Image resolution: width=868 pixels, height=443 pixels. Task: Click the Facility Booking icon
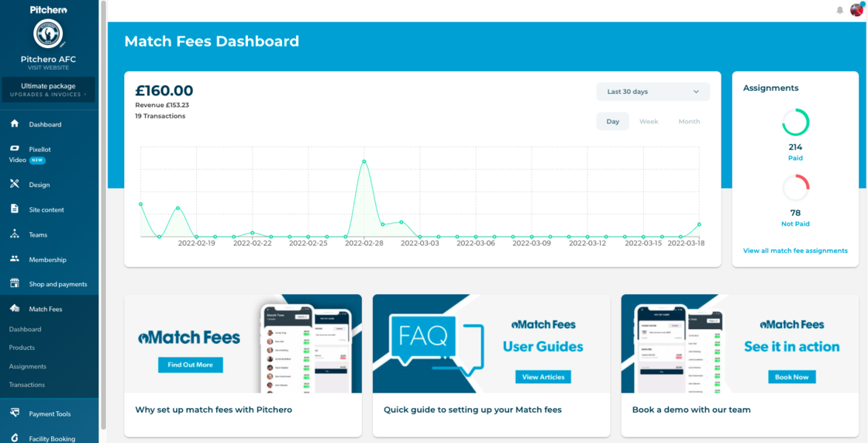[x=15, y=438]
